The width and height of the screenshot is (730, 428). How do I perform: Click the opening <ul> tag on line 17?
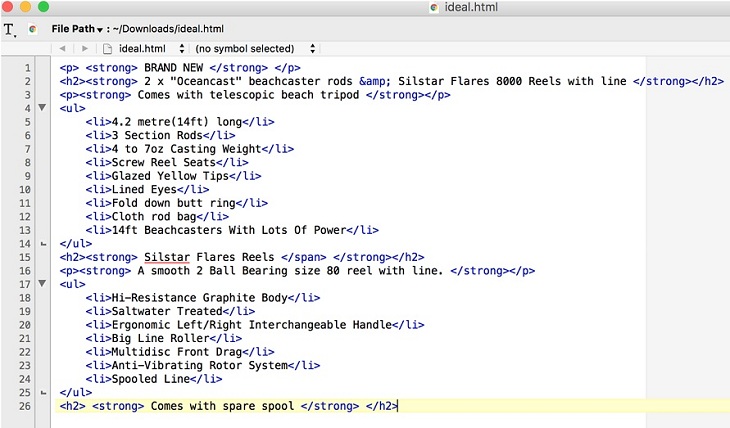[73, 285]
